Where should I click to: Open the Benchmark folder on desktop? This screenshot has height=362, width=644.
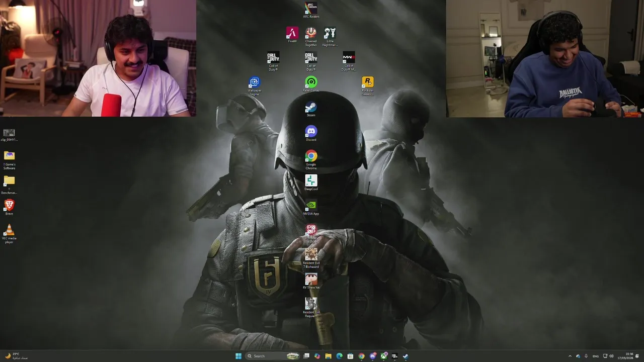[x=9, y=185]
